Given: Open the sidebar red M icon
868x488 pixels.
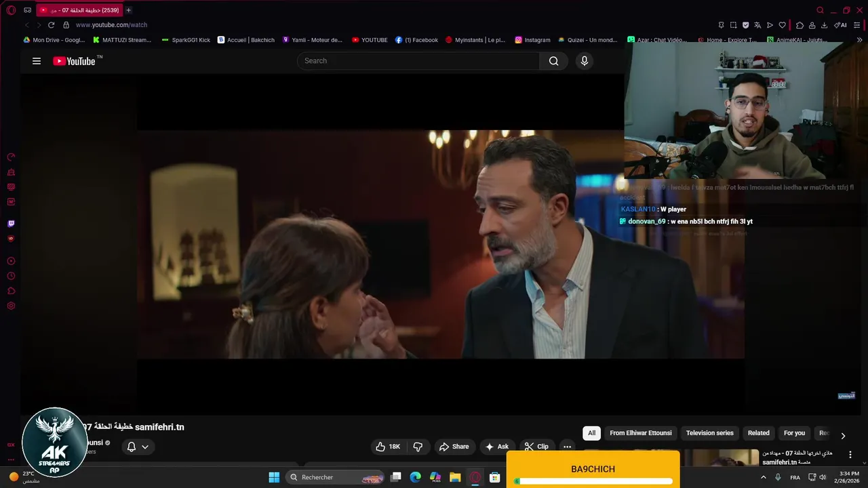Looking at the screenshot, I should 11,202.
